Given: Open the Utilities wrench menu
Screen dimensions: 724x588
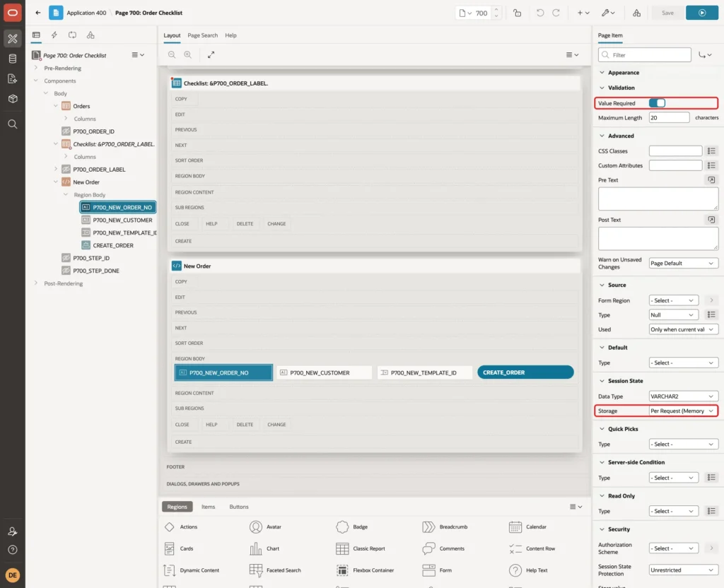Looking at the screenshot, I should pyautogui.click(x=608, y=13).
